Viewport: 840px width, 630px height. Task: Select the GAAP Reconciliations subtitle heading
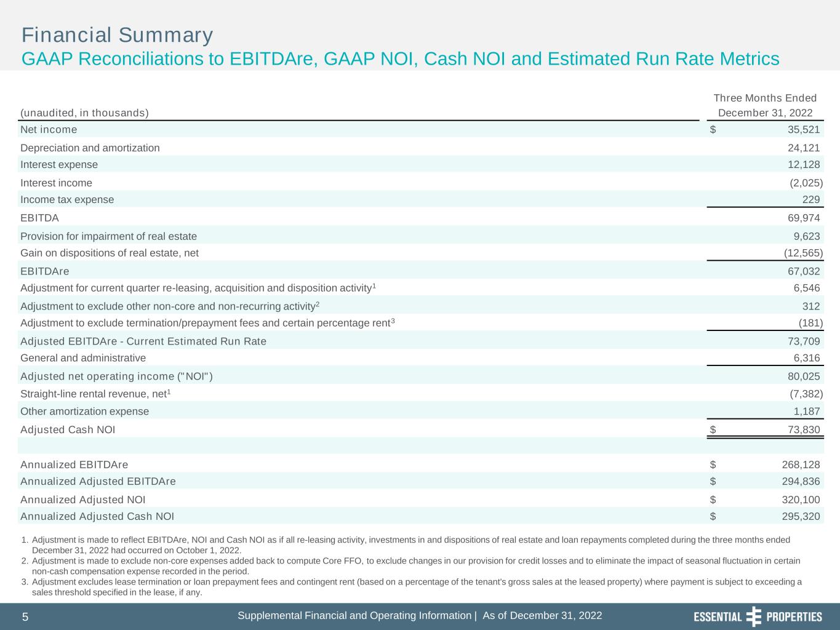click(400, 59)
